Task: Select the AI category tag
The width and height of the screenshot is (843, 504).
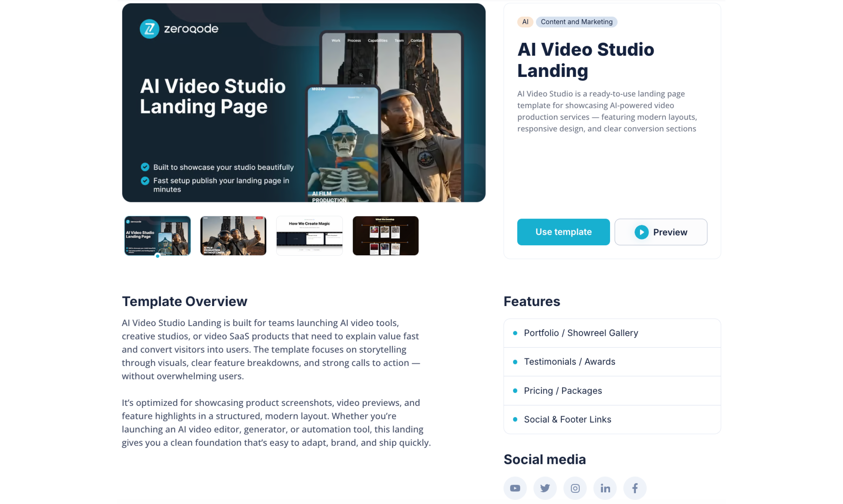Action: pos(525,22)
